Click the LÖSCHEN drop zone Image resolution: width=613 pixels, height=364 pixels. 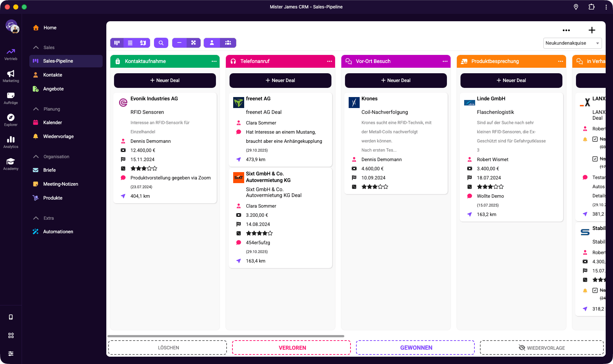click(x=168, y=348)
